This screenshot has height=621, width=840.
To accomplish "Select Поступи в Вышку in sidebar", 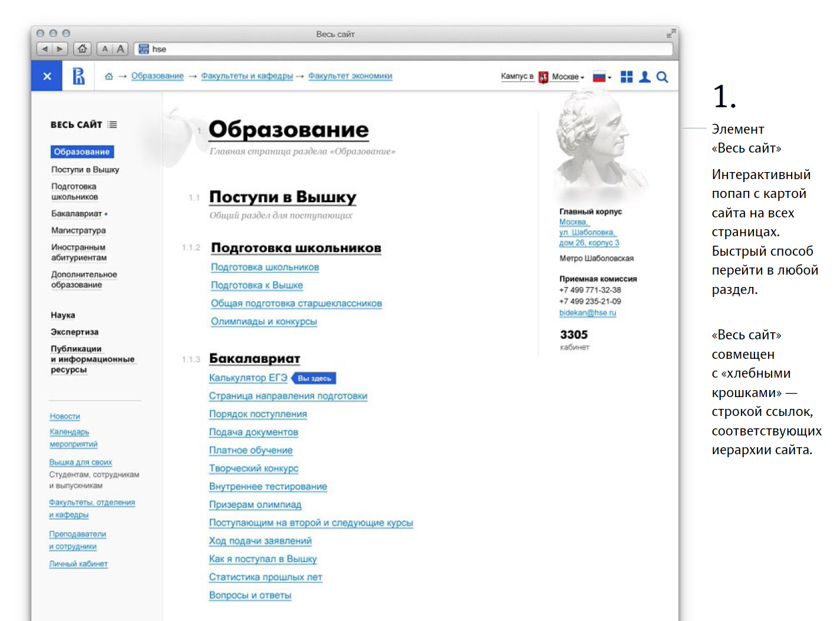I will pyautogui.click(x=85, y=170).
